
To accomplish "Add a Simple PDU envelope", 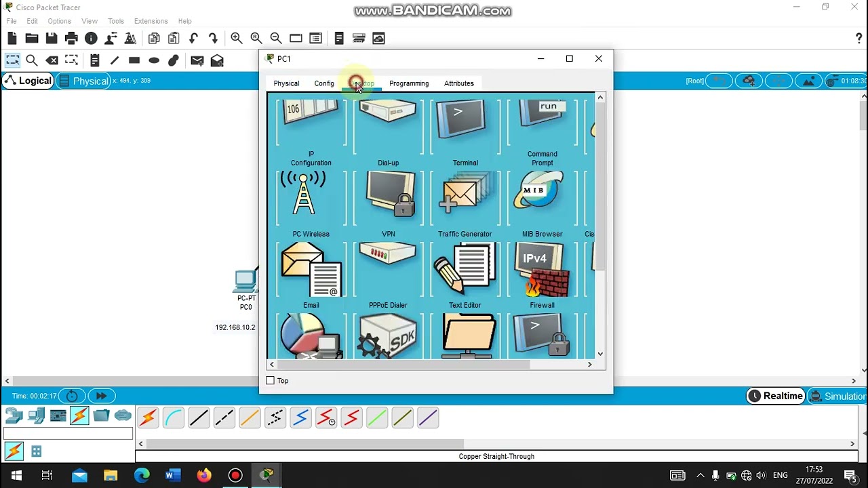I will (x=197, y=60).
